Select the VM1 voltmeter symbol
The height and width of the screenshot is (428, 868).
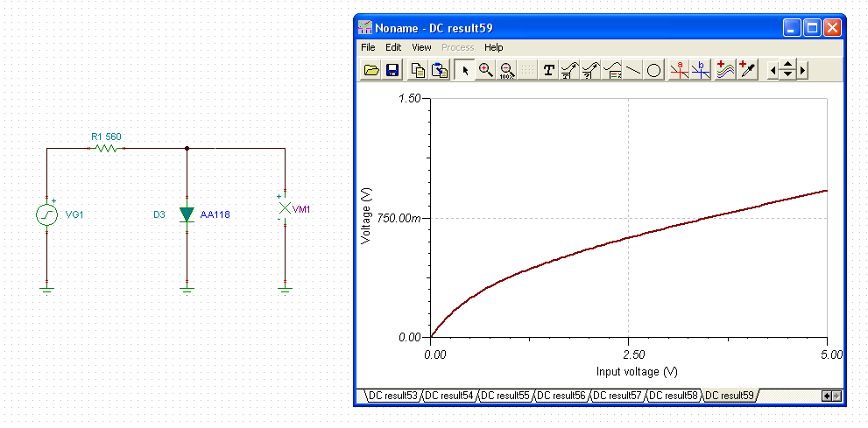pos(285,208)
